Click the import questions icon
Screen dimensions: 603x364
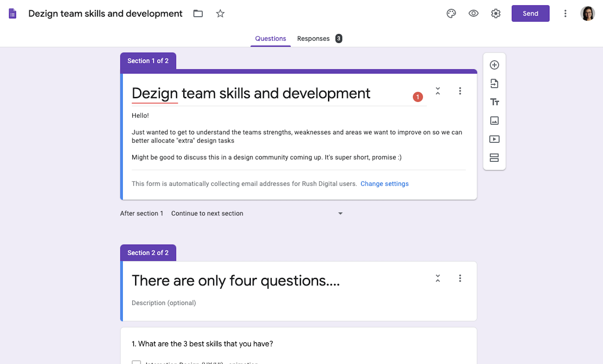click(494, 83)
